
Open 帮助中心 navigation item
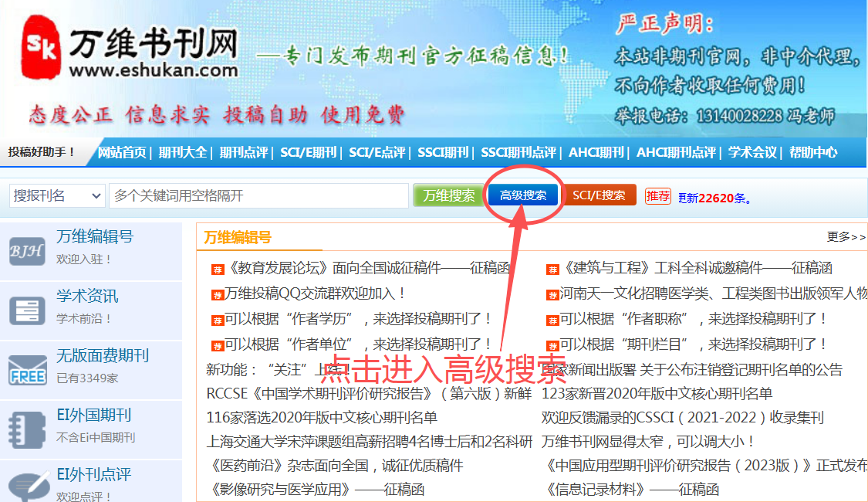(x=812, y=152)
